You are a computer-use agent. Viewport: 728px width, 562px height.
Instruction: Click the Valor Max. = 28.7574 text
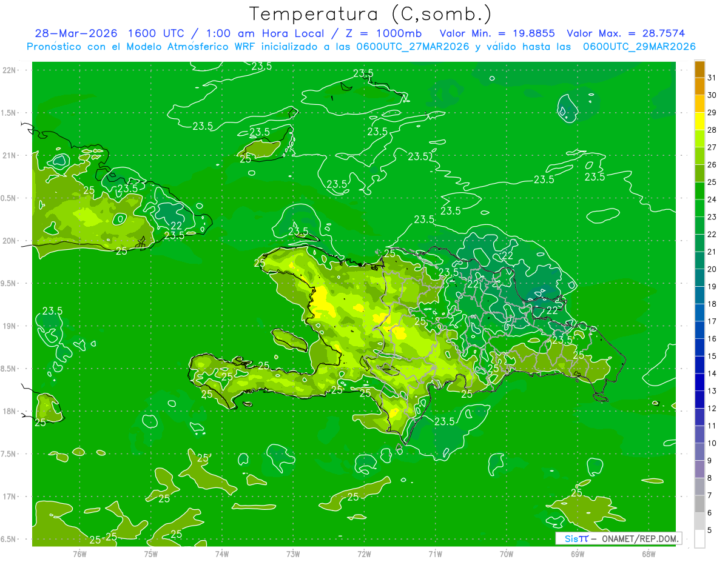click(x=625, y=33)
